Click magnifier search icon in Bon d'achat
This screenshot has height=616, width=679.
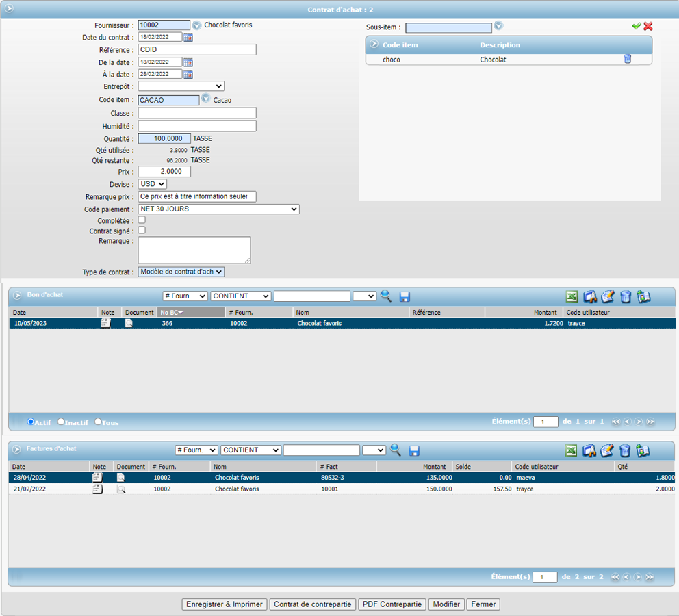click(x=387, y=296)
